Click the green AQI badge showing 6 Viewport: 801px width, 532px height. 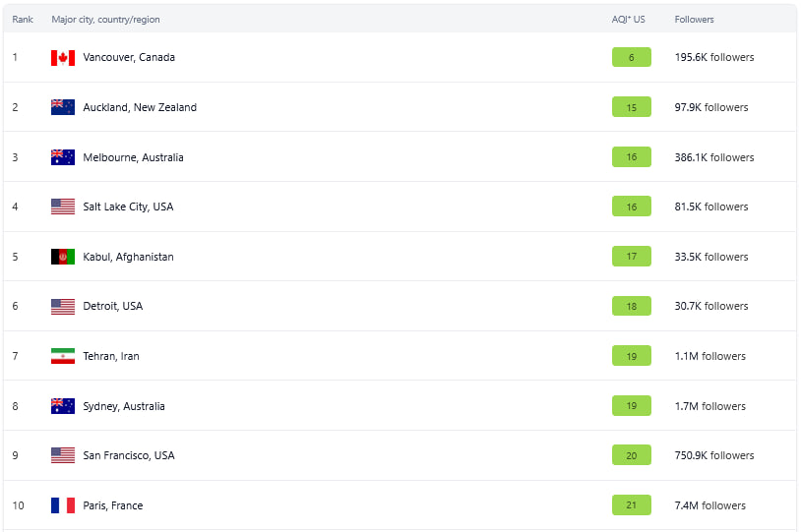632,57
